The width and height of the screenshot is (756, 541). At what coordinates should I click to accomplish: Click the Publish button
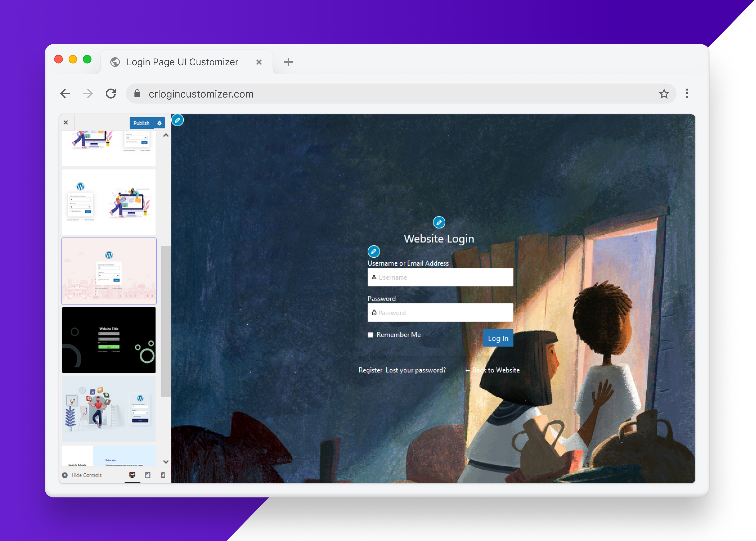pos(141,123)
